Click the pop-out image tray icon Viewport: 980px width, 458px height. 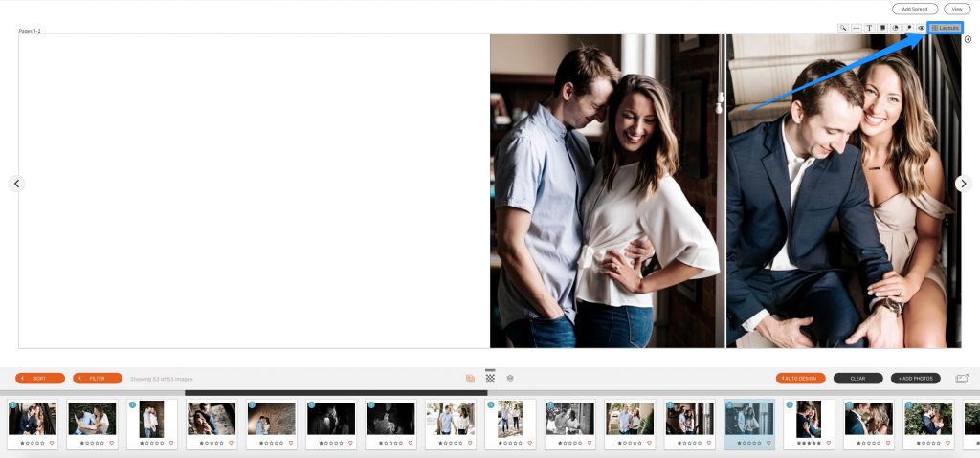[962, 379]
